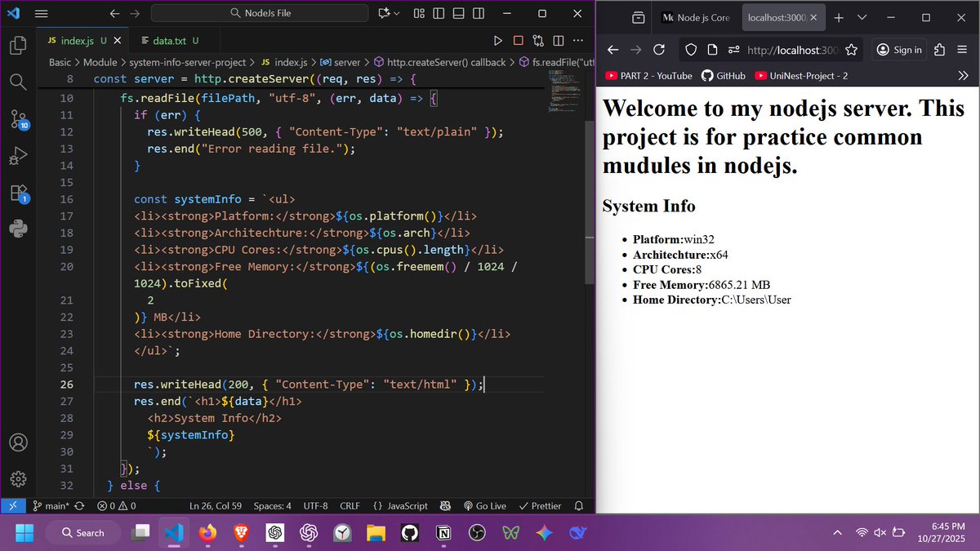Image resolution: width=980 pixels, height=551 pixels.
Task: Toggle the secondary side bar visibility
Action: click(x=478, y=13)
